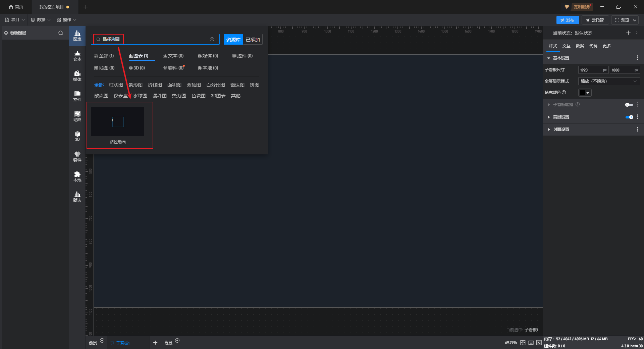Click the 套件 (kit) sidebar icon
Viewport: 644px width, 349px height.
(77, 156)
